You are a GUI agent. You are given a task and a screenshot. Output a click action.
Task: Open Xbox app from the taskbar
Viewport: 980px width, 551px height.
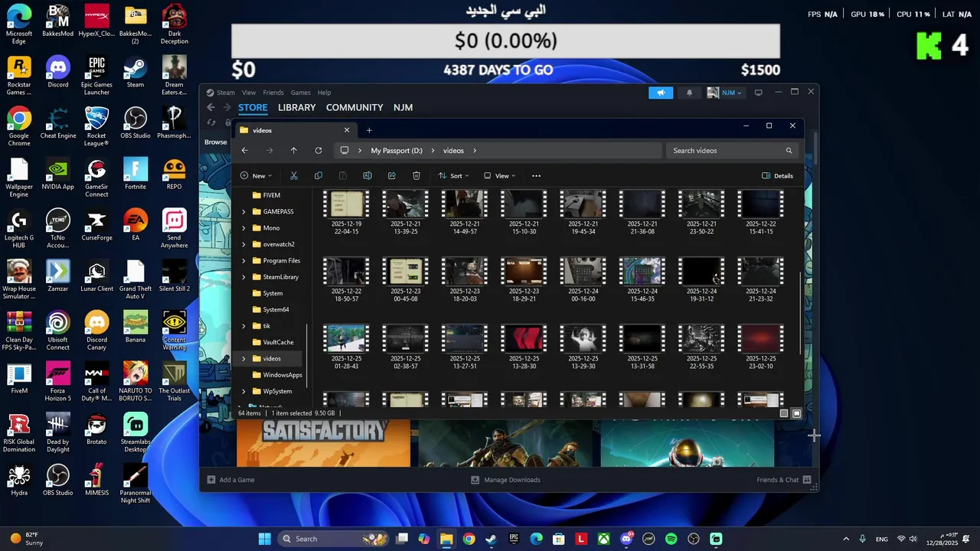603,539
